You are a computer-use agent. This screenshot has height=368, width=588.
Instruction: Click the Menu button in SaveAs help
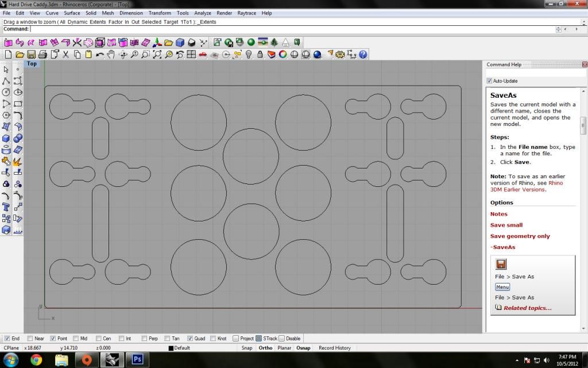pos(502,287)
